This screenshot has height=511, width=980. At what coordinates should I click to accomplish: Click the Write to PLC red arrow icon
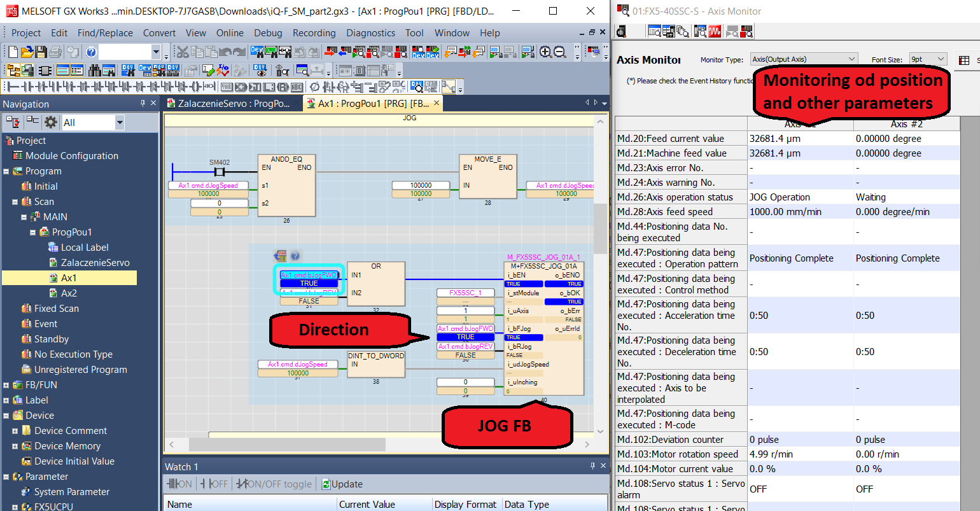(330, 52)
